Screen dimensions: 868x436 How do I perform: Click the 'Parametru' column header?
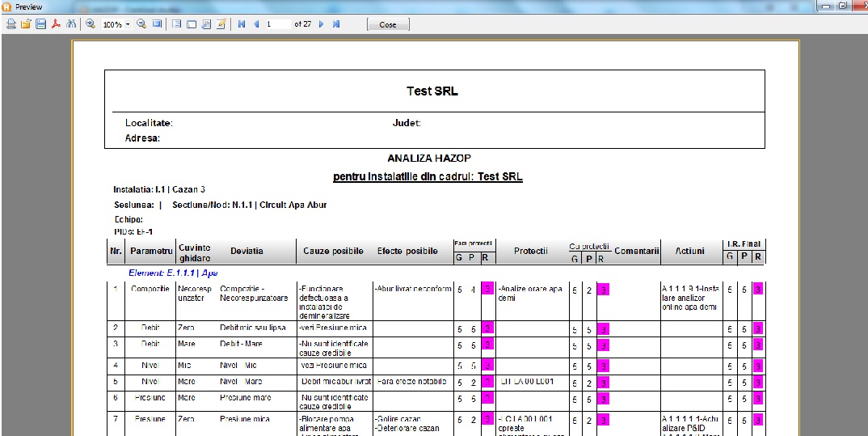151,252
